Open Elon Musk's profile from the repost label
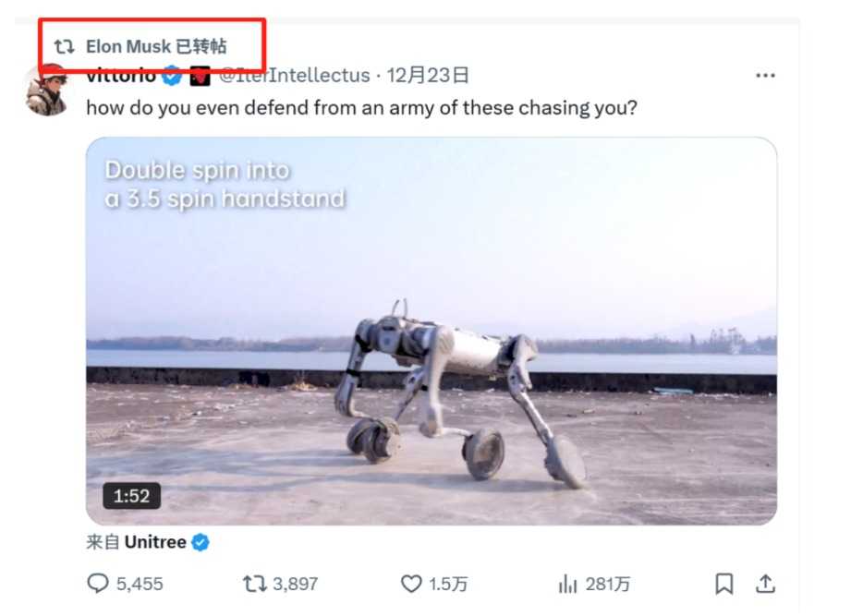Screen dimensions: 863x616 tap(128, 46)
